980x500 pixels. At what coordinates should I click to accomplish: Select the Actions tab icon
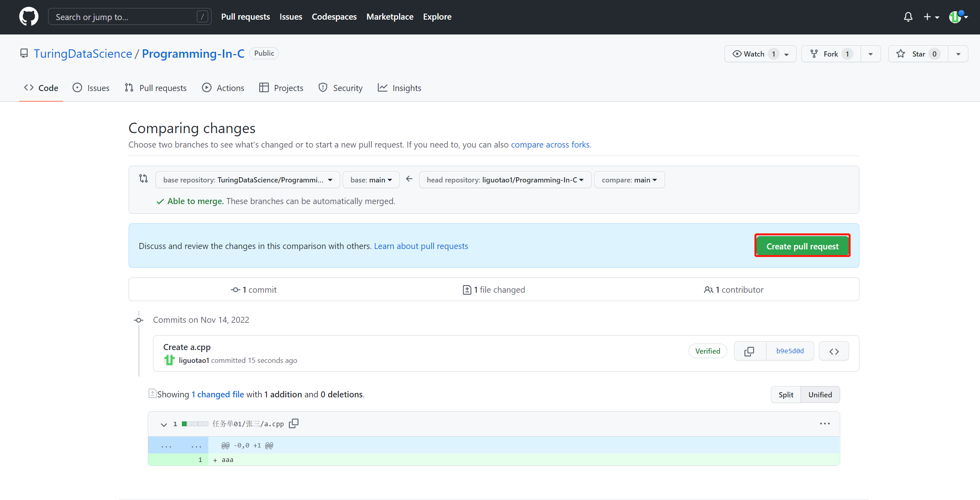(x=207, y=87)
